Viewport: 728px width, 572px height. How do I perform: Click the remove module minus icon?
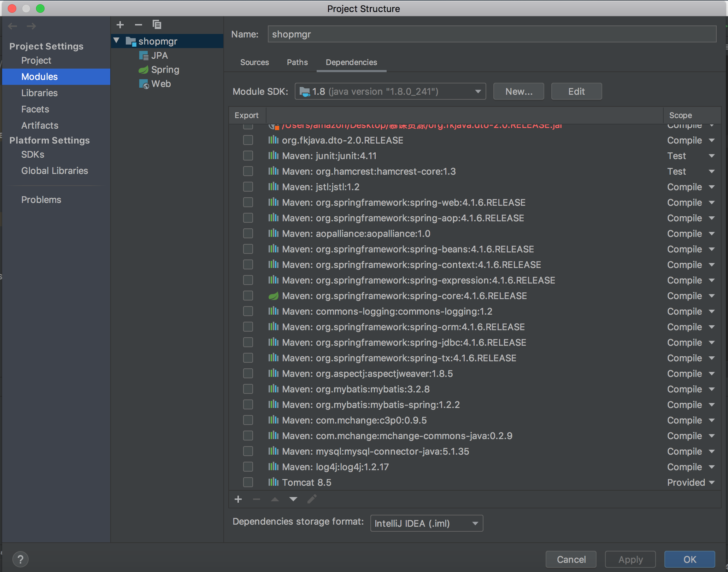pos(139,25)
